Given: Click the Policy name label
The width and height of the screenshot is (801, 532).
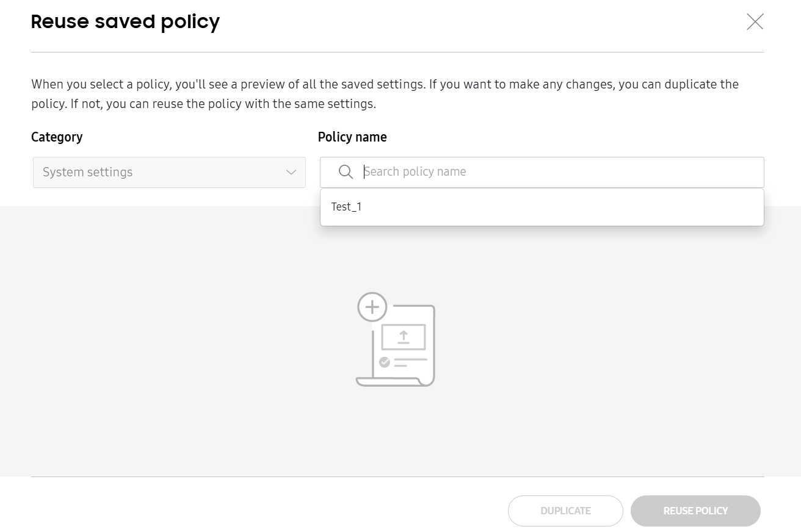Looking at the screenshot, I should (x=352, y=137).
